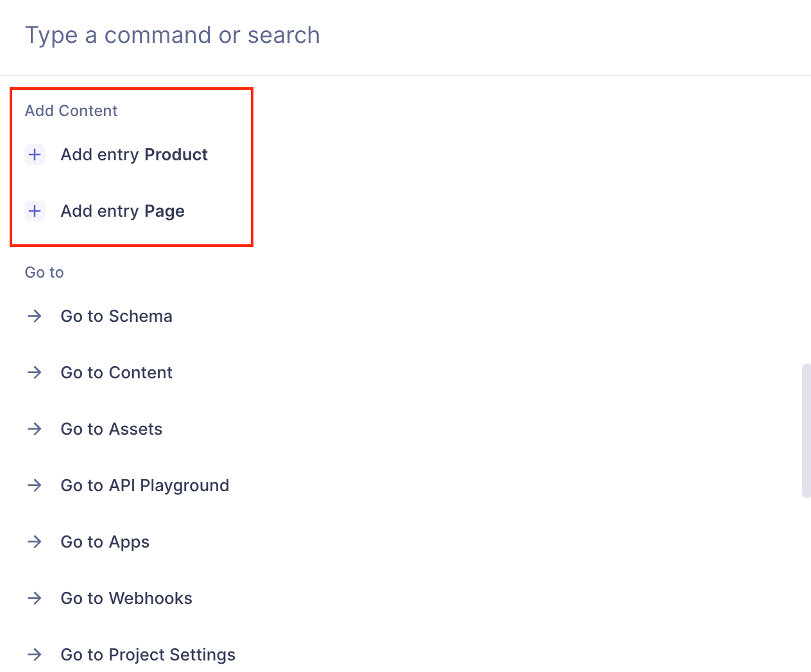This screenshot has height=672, width=811.
Task: Jump to Go to Project Settings
Action: (x=148, y=655)
